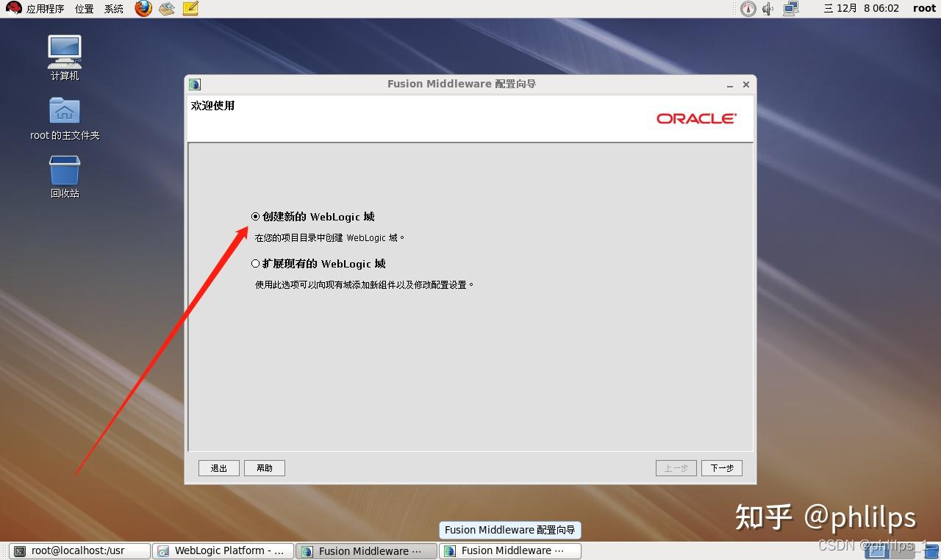Open Evolution mail from the top panel
The height and width of the screenshot is (560, 941).
(166, 9)
